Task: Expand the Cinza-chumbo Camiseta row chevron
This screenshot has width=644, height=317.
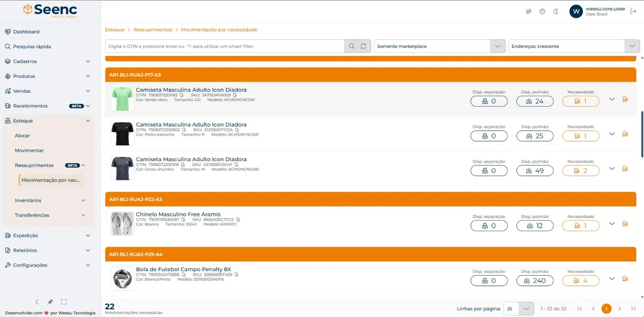Action: pos(612,169)
